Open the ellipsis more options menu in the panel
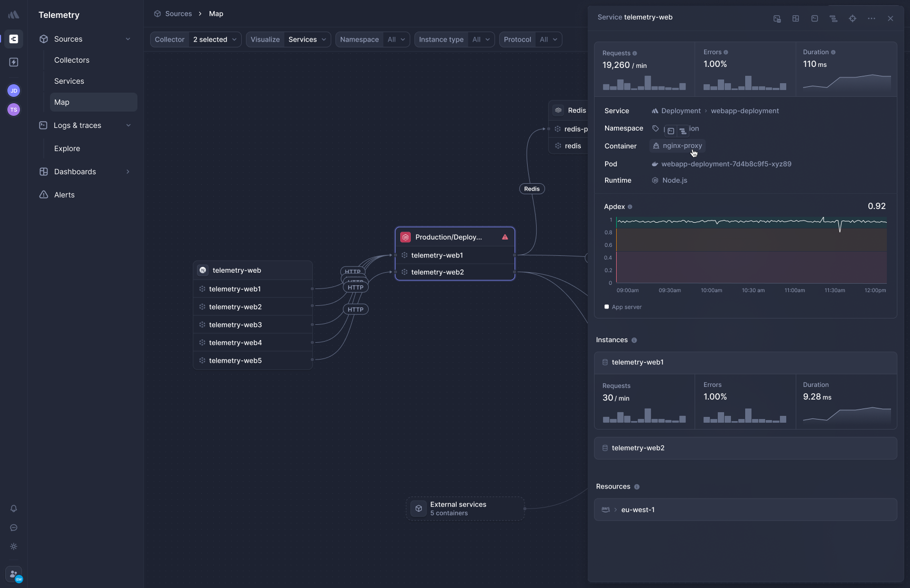 (871, 18)
